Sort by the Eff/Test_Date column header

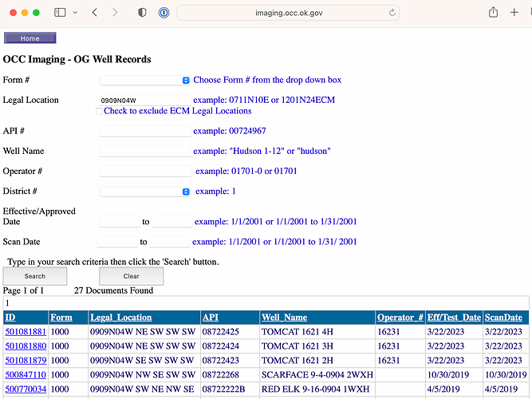coord(454,317)
